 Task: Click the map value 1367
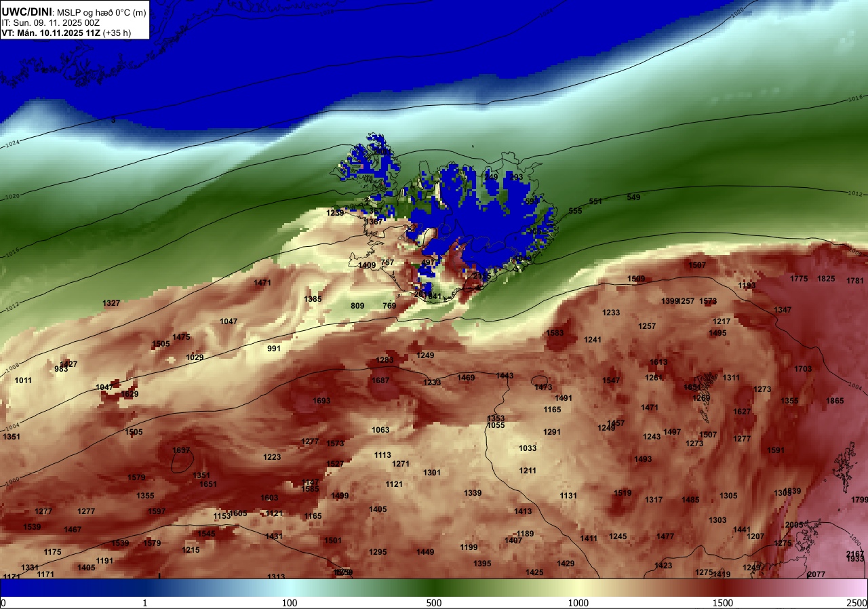coord(374,222)
